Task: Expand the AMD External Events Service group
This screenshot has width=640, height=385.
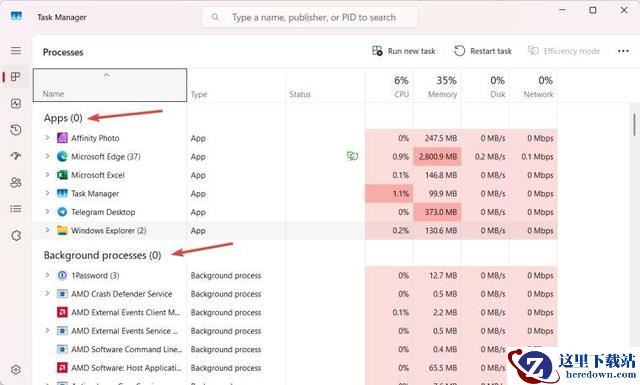Action: [x=47, y=331]
